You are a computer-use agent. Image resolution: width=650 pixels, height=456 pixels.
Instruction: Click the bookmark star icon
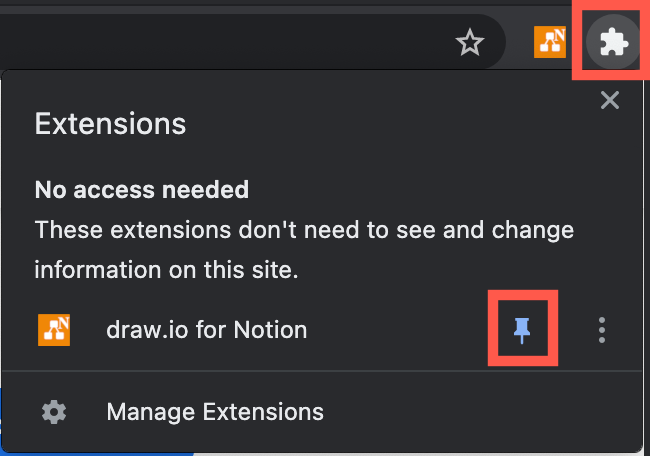coord(469,42)
